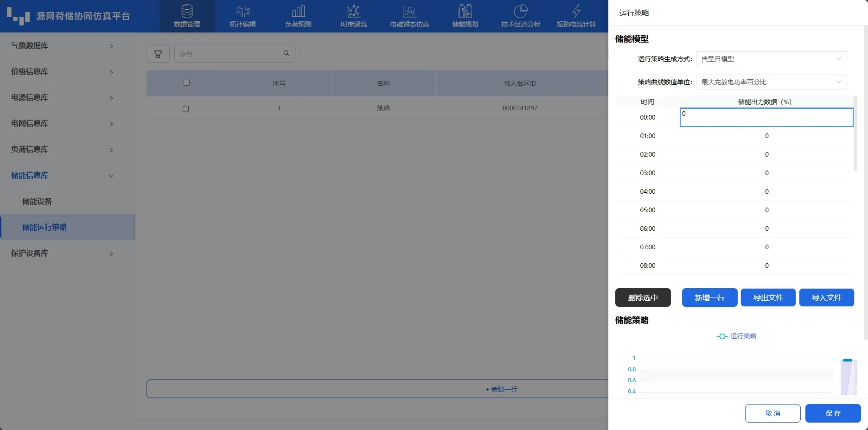Toggle the select-all checkbox in table header
868x430 pixels.
[186, 83]
